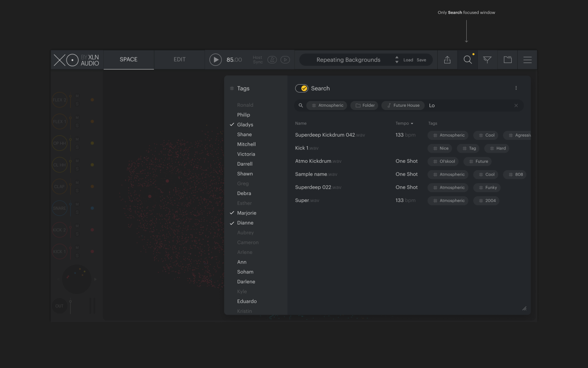The height and width of the screenshot is (368, 588).
Task: Click the Save preset button
Action: [421, 60]
